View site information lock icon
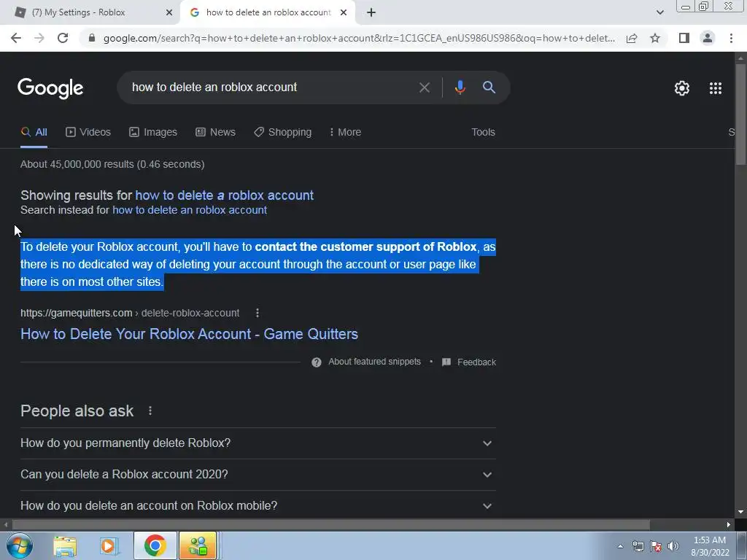 click(92, 38)
